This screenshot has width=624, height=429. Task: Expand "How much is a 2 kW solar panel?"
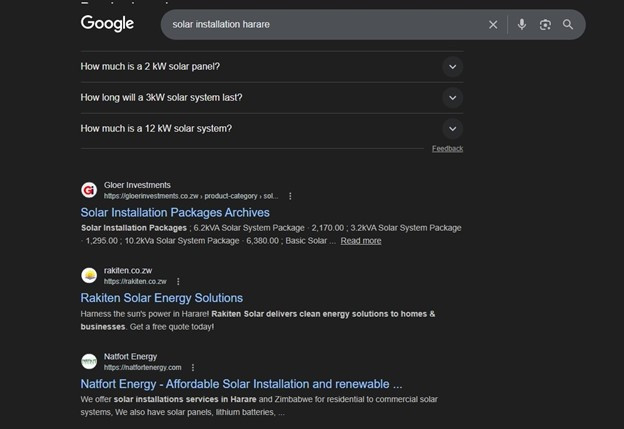(x=452, y=67)
